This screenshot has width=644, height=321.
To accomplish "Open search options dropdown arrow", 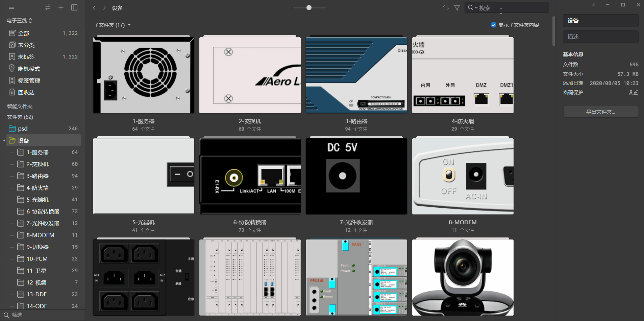I will 476,7.
